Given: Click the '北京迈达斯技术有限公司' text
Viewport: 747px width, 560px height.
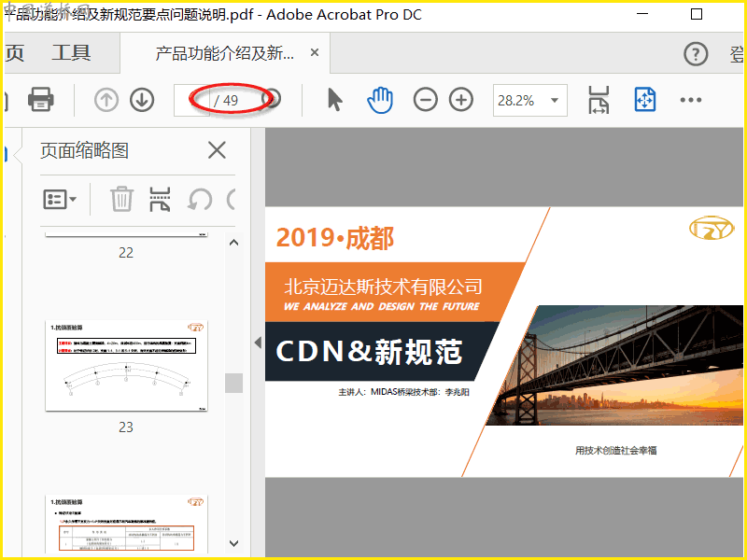Looking at the screenshot, I should (383, 287).
